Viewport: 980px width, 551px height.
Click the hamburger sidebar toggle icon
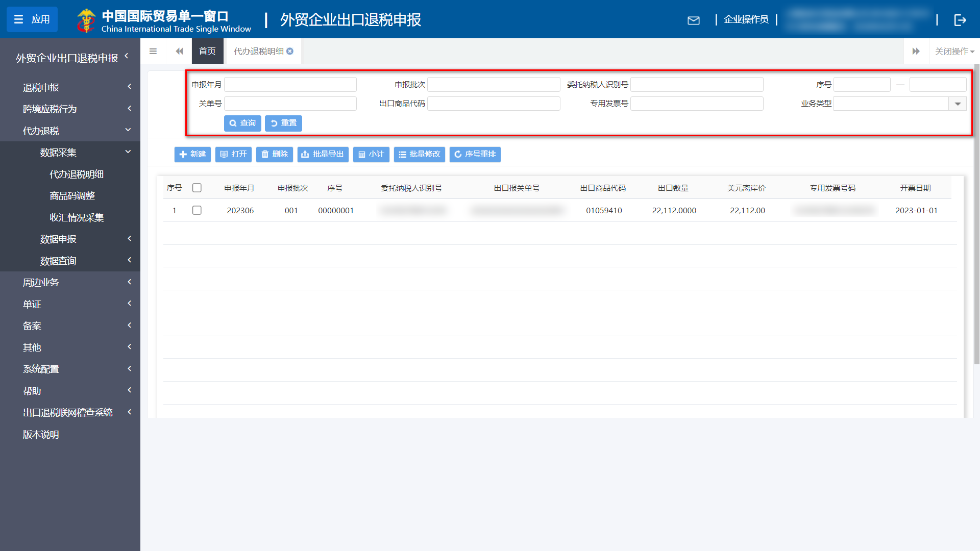(153, 51)
